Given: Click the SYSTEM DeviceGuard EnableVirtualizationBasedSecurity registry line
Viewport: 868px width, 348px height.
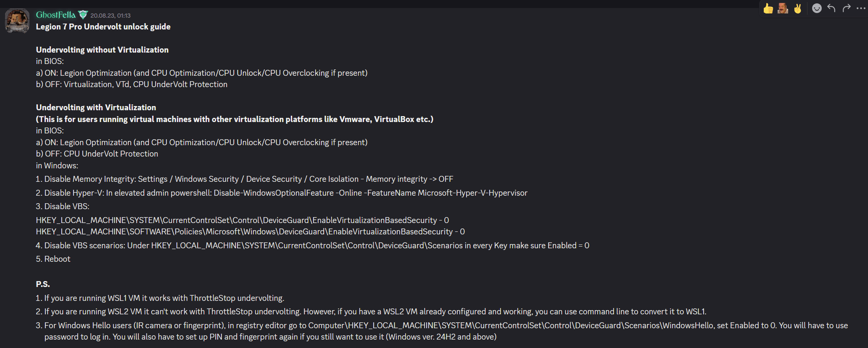Looking at the screenshot, I should (x=242, y=220).
